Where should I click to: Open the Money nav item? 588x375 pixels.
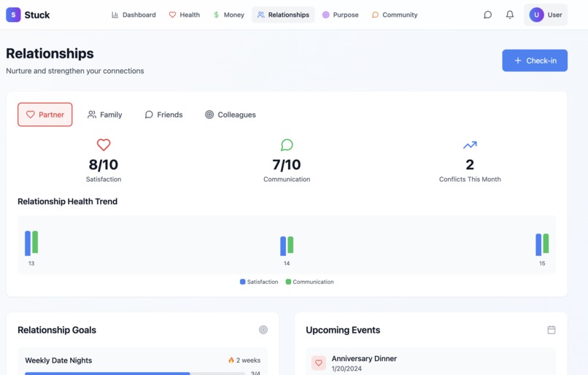point(228,15)
